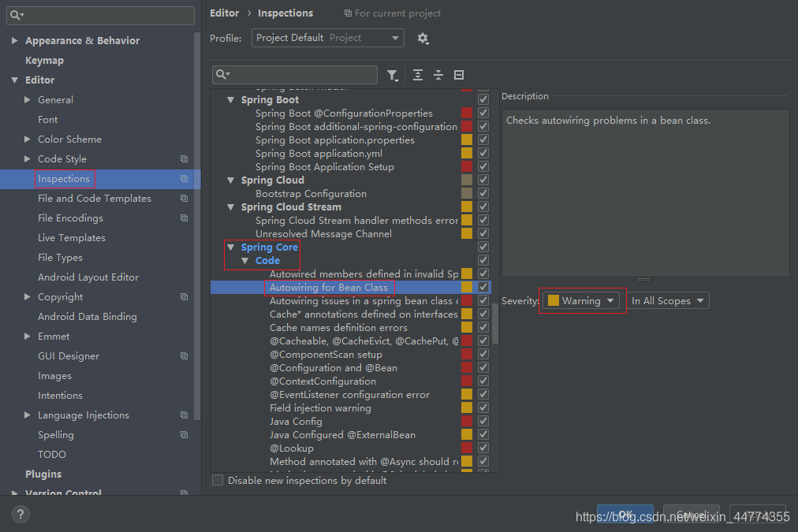Click the help question mark button
The image size is (798, 532).
pyautogui.click(x=21, y=514)
